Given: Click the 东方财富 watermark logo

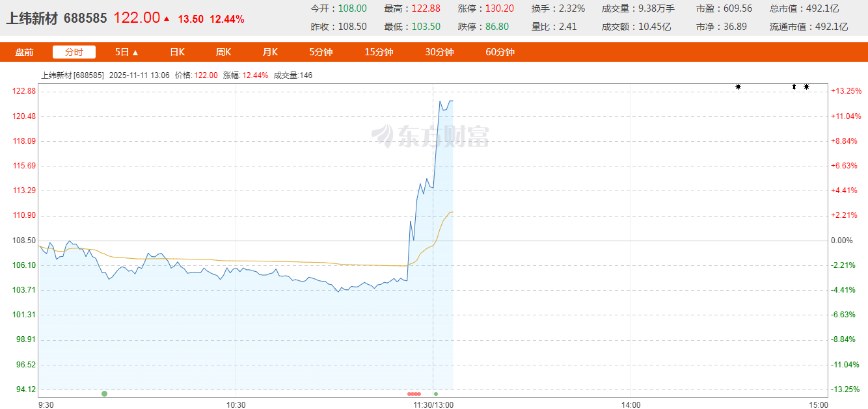Looking at the screenshot, I should tap(431, 136).
